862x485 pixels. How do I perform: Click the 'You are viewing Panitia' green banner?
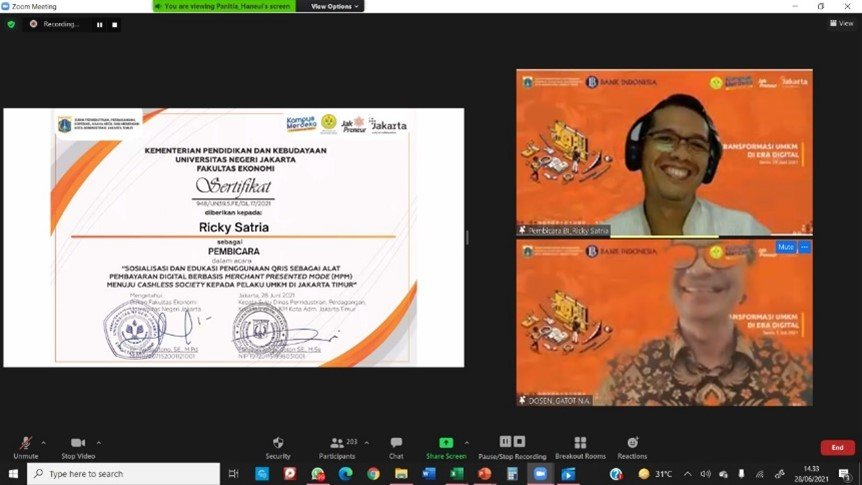click(x=224, y=6)
